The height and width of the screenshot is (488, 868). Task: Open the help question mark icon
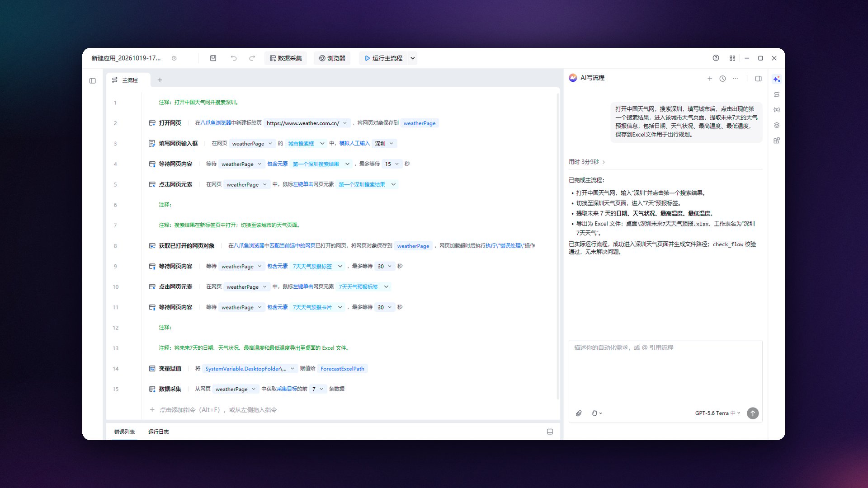(716, 58)
